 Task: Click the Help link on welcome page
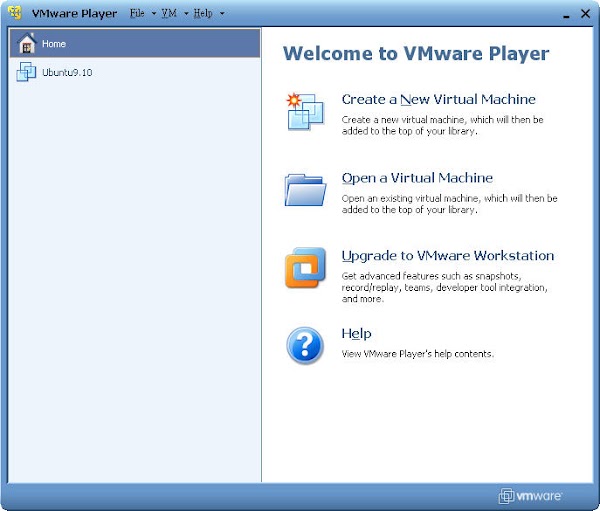tap(356, 334)
